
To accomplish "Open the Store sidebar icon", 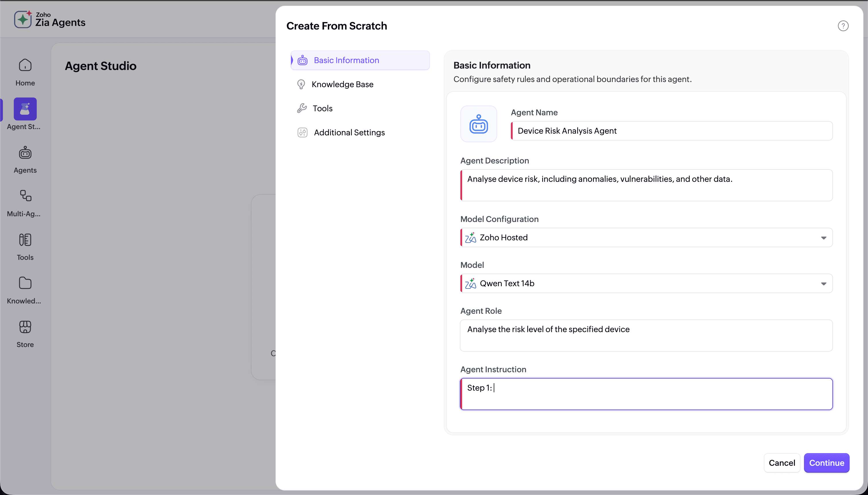I will 25,327.
